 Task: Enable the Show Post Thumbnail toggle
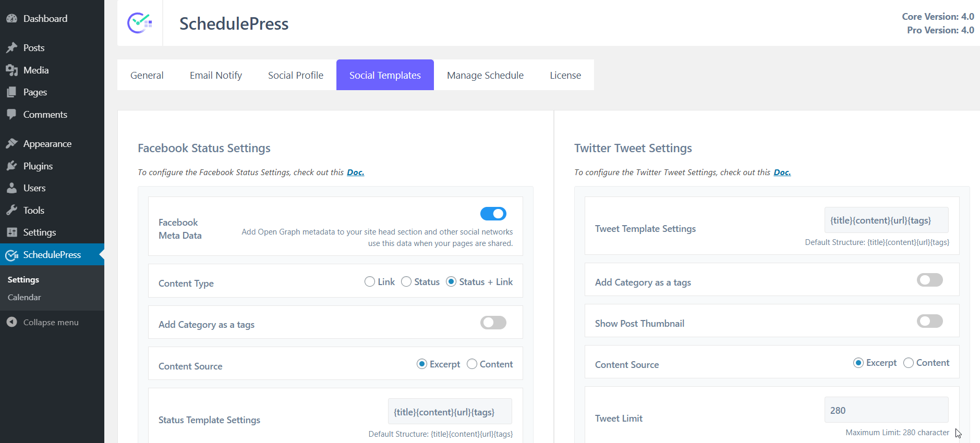tap(930, 321)
